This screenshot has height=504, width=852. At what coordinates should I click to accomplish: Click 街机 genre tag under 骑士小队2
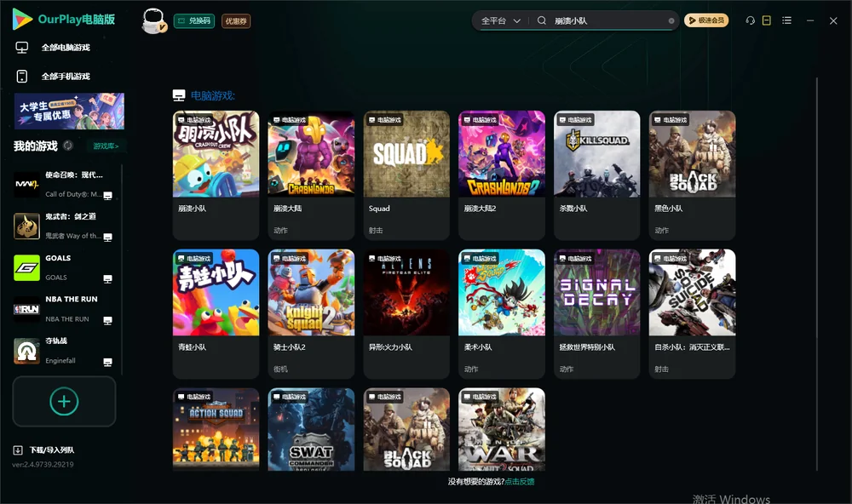tap(280, 369)
